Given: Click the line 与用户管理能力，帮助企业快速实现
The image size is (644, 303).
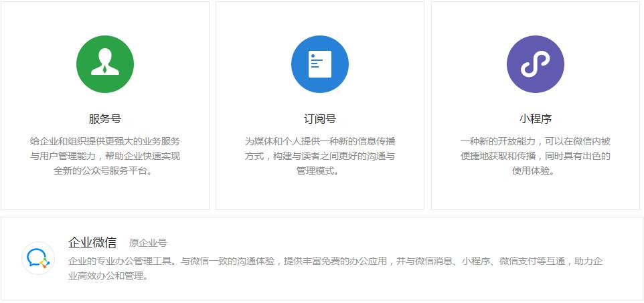Looking at the screenshot, I should pyautogui.click(x=105, y=156).
